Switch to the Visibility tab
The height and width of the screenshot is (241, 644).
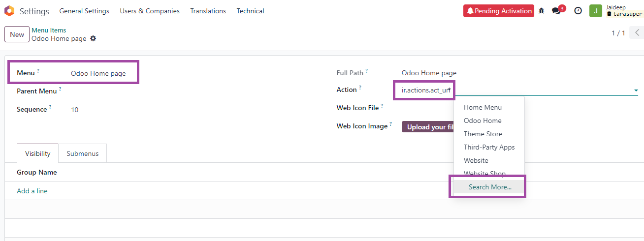(38, 153)
